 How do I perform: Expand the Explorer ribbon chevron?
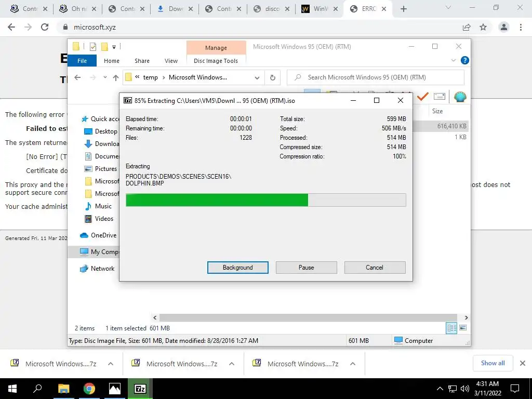pos(453,60)
